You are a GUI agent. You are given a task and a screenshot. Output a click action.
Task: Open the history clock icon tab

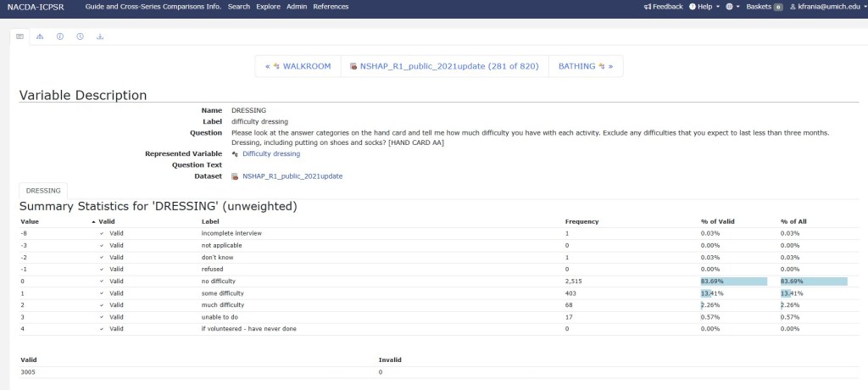80,37
